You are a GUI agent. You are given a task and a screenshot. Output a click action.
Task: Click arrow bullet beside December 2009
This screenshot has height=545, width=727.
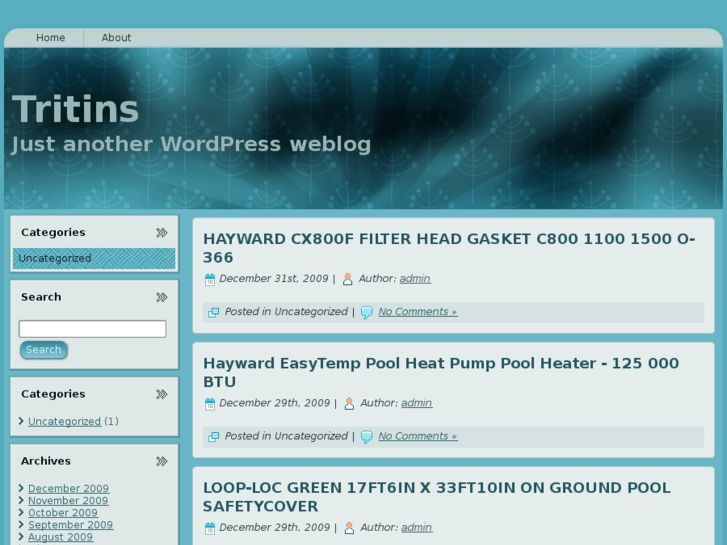point(21,488)
